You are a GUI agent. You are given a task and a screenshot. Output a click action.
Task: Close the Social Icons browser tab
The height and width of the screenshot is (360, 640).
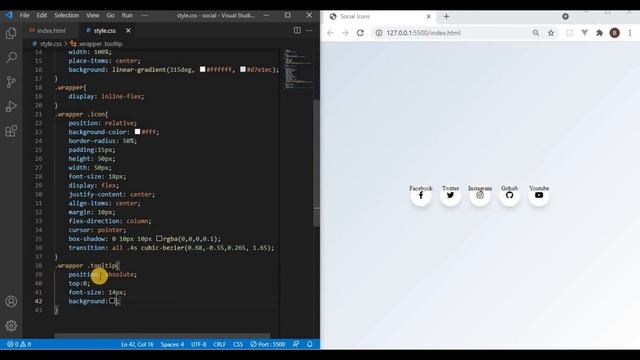point(429,16)
